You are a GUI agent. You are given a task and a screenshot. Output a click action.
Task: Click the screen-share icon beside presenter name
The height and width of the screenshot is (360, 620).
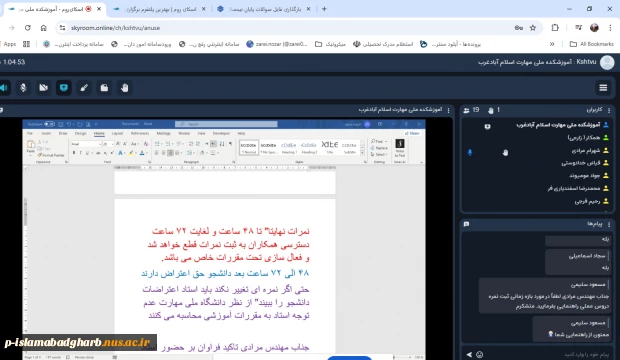487,127
